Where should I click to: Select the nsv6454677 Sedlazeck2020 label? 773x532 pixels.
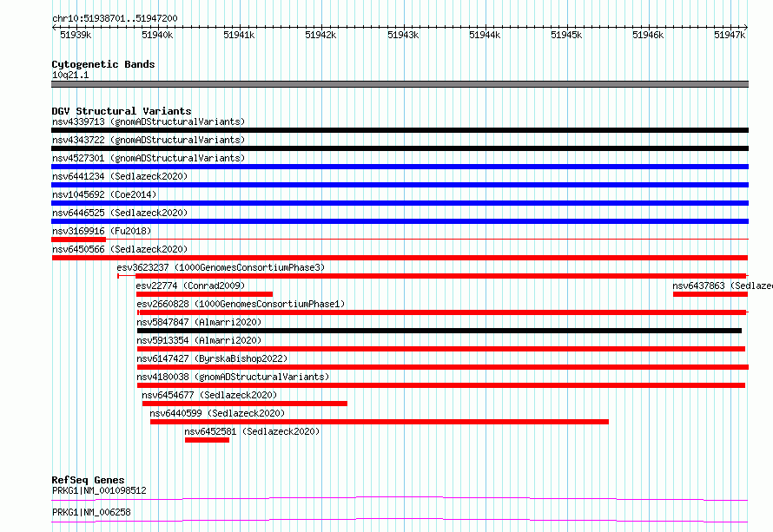(x=209, y=395)
